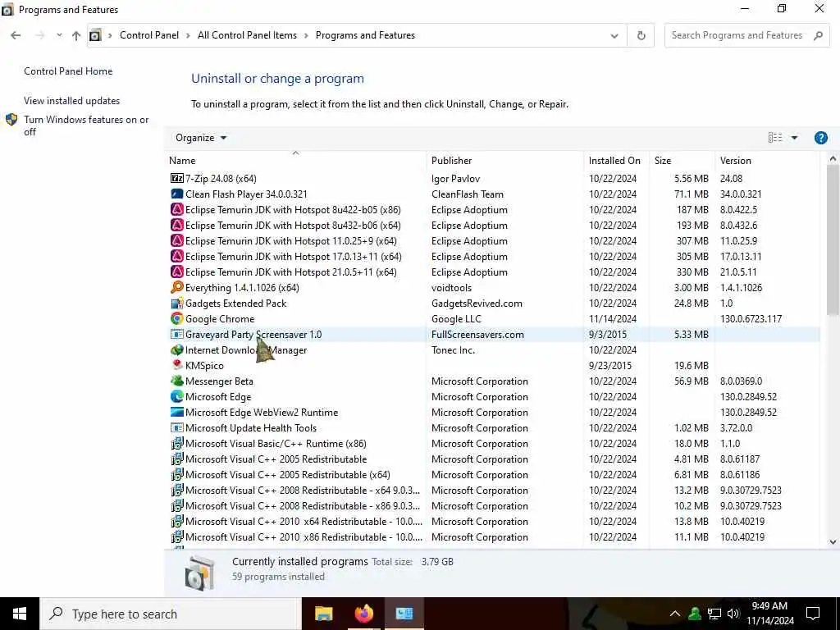Click the Google Chrome icon in list
Viewport: 840px width, 630px height.
[177, 319]
